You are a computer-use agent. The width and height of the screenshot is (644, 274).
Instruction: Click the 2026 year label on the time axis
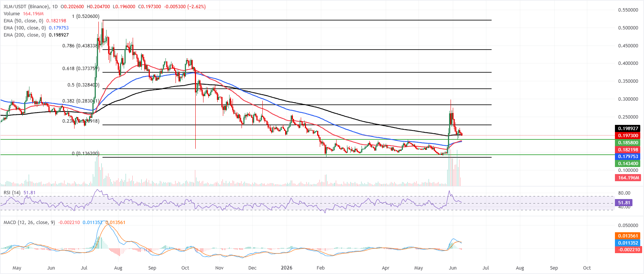(x=287, y=268)
